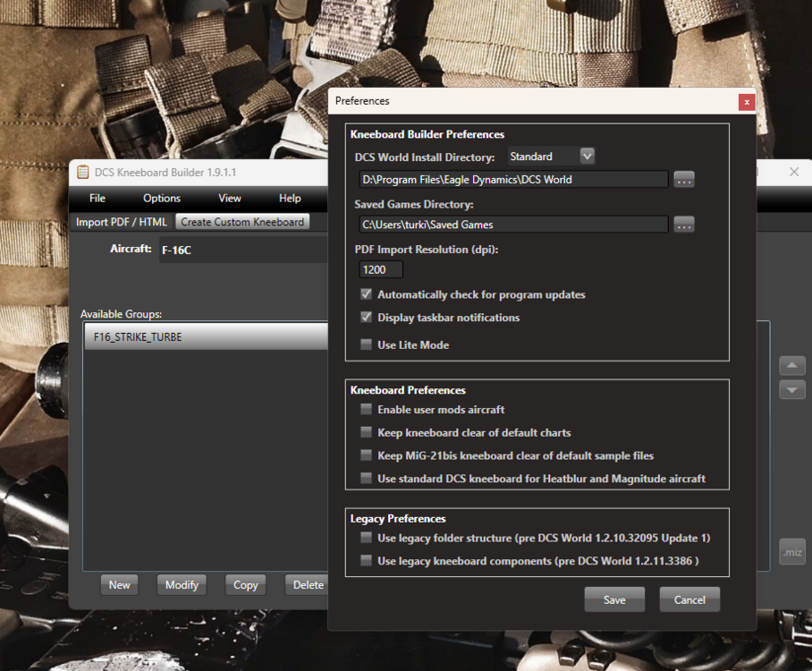Click the Kneeboard Builder notepad title bar icon

(82, 172)
